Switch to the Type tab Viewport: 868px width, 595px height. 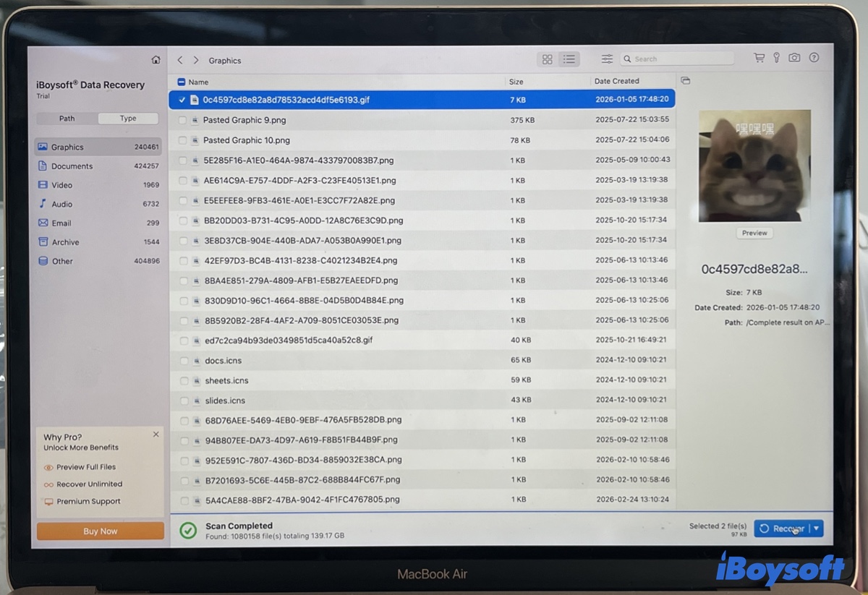point(128,118)
